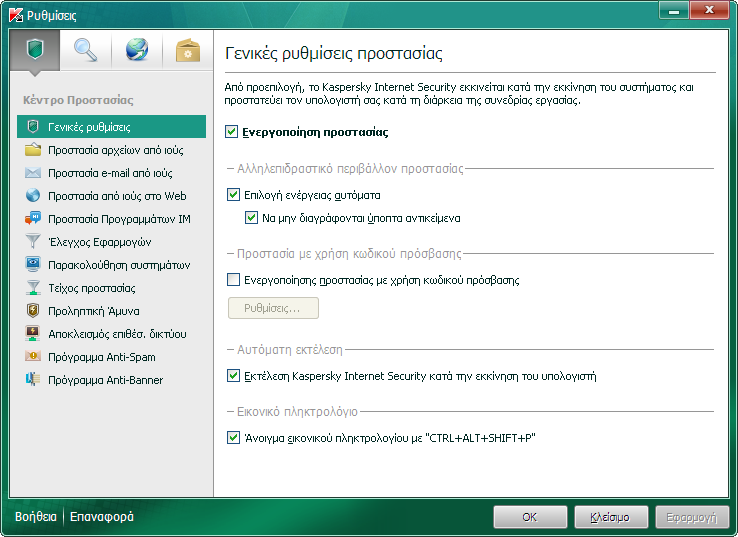
Task: Click firewall icon for Τείχος προστασίας
Action: pos(33,288)
